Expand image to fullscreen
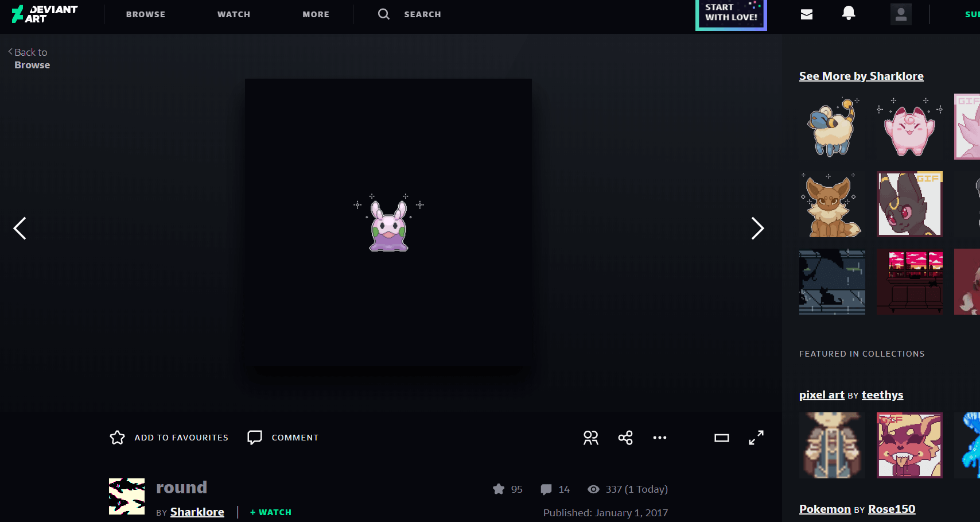980x522 pixels. (x=756, y=438)
